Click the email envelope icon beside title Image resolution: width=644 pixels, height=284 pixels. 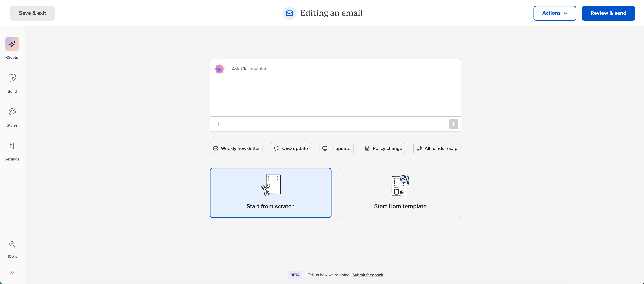coord(289,13)
